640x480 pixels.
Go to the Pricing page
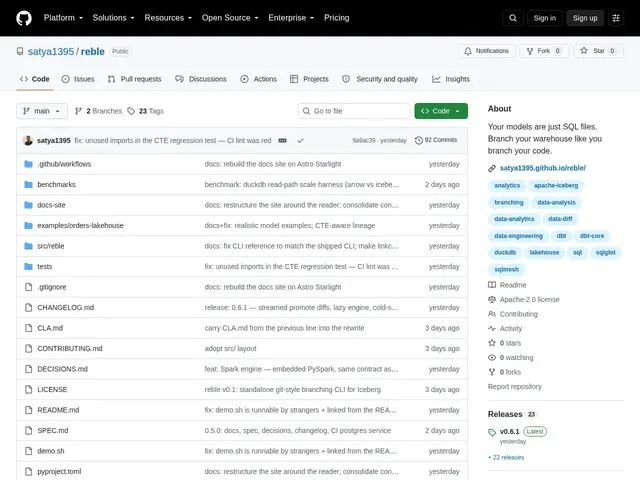(336, 18)
